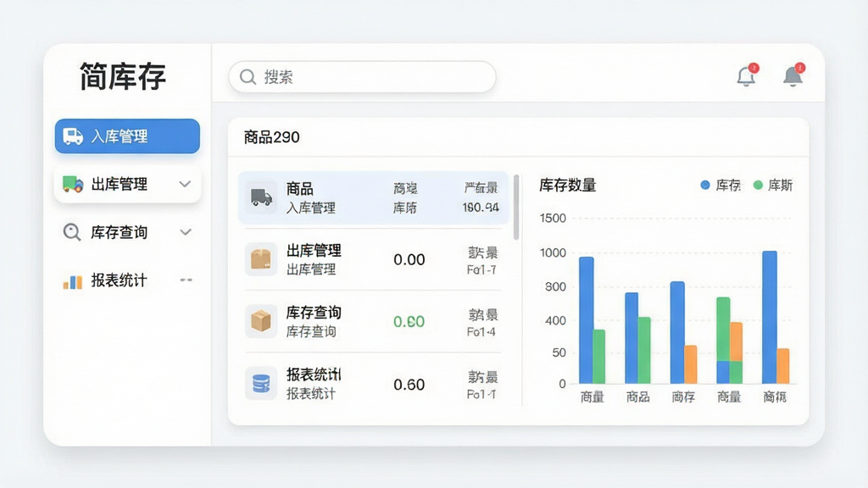Click the 简库存 app title

pyautogui.click(x=122, y=76)
